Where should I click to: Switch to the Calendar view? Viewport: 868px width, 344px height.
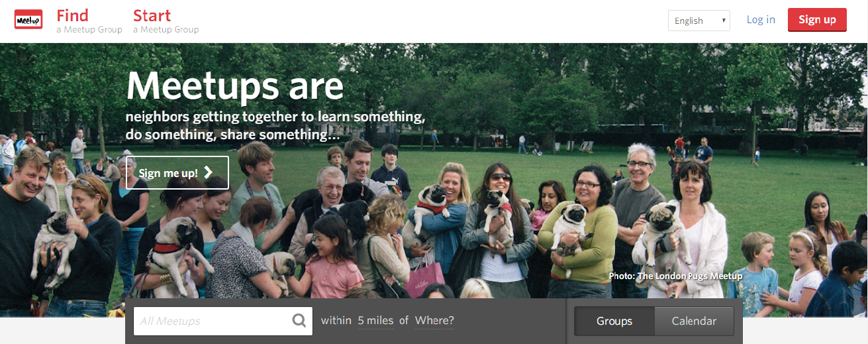[694, 321]
